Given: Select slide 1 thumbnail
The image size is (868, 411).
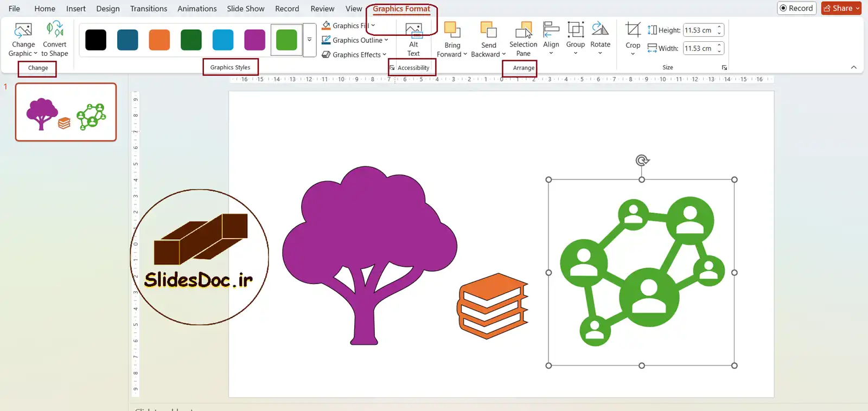Looking at the screenshot, I should click(x=66, y=112).
